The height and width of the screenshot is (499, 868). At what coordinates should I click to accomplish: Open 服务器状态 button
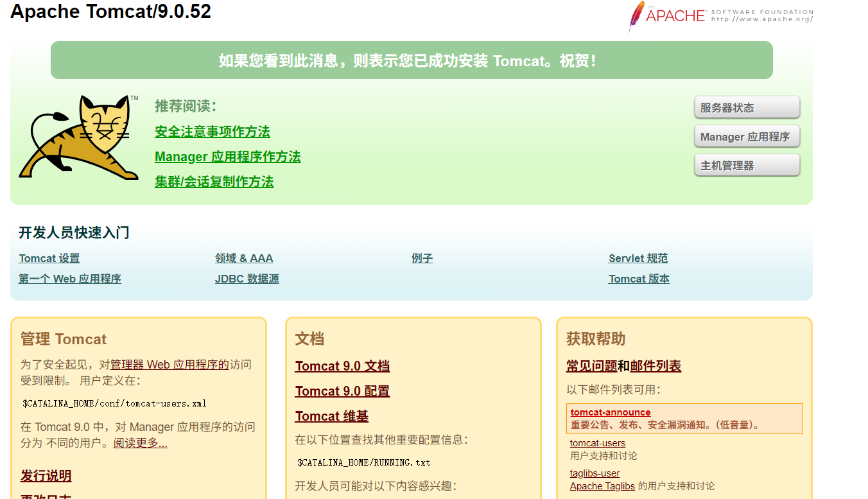[x=747, y=108]
